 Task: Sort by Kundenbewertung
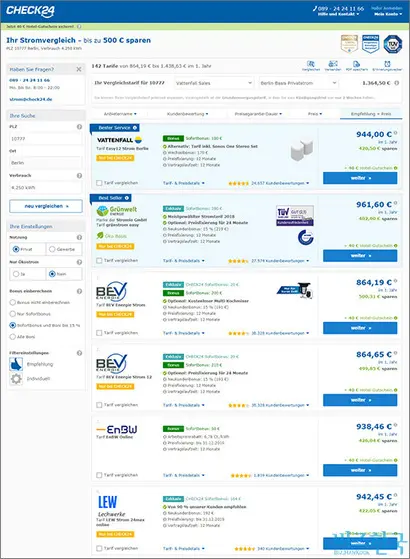188,114
